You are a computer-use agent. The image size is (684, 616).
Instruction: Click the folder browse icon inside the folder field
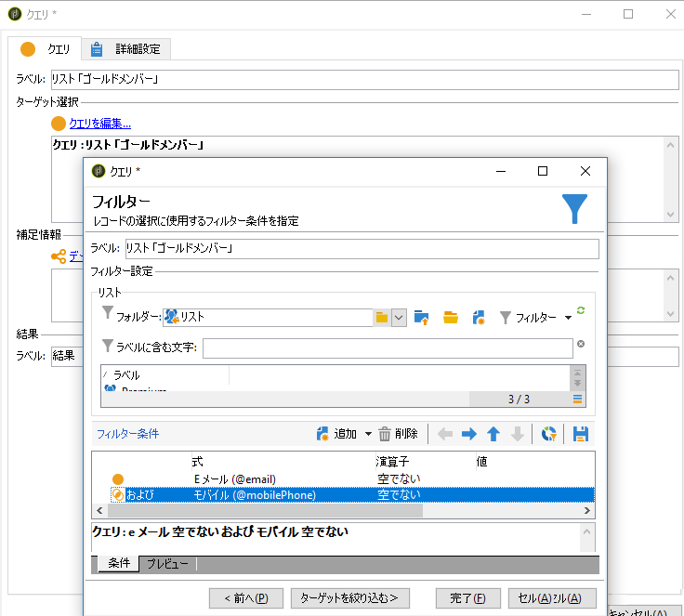[382, 318]
